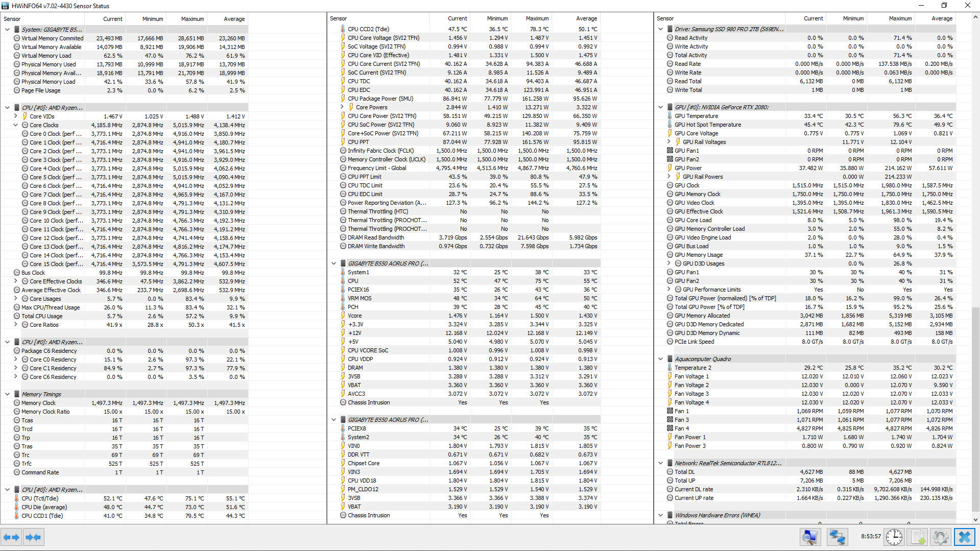The image size is (980, 551).
Task: Click the circle icon beside Bus Clock
Action: 17,273
